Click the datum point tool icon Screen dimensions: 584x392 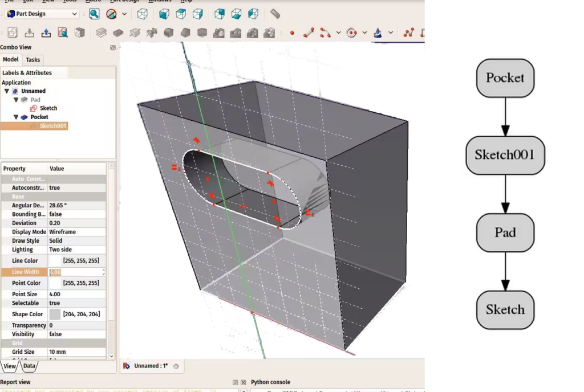pos(293,33)
